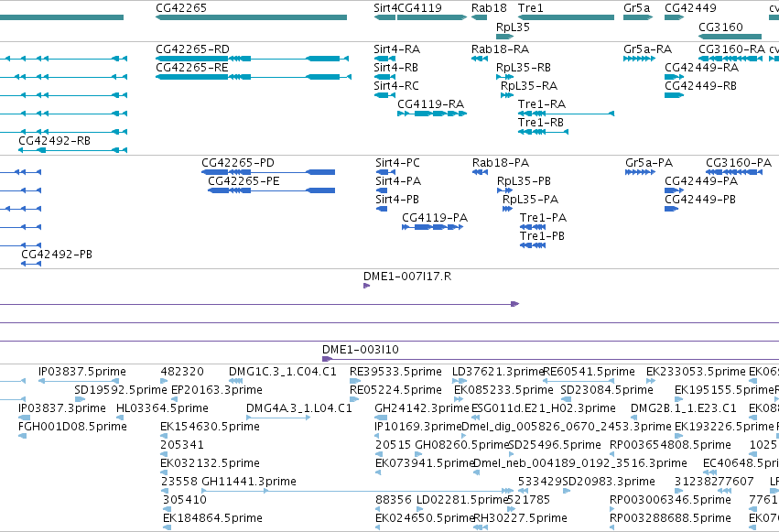This screenshot has width=779, height=532.
Task: Click transcript CG3160-RA
Action: click(x=730, y=59)
